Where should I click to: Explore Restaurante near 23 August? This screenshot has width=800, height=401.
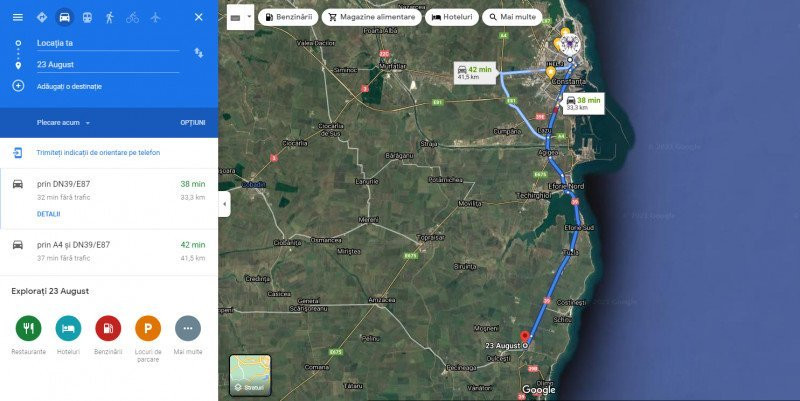pyautogui.click(x=29, y=328)
